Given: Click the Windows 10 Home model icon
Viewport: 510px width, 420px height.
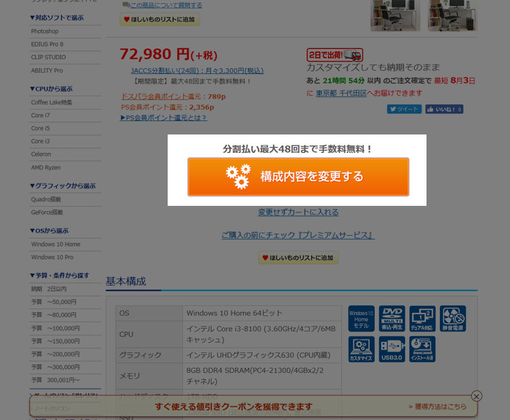Looking at the screenshot, I should click(361, 319).
